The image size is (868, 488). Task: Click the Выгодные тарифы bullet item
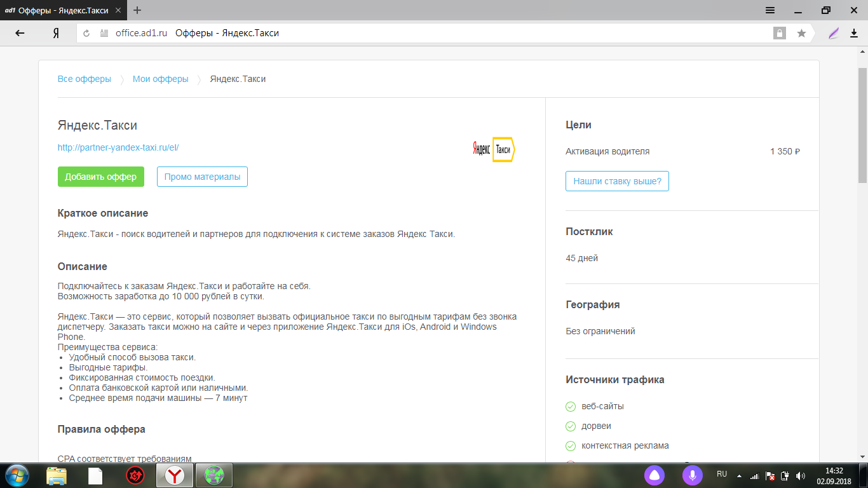click(x=108, y=368)
